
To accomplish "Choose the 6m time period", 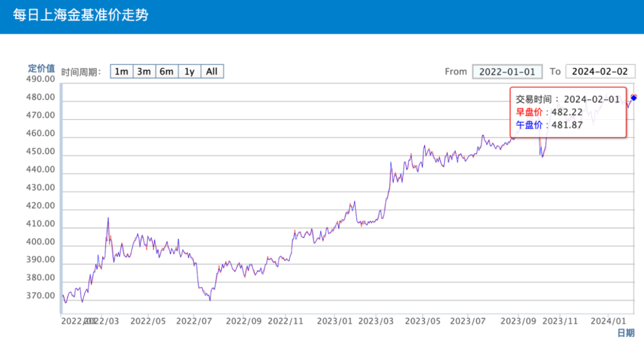I will pos(166,72).
